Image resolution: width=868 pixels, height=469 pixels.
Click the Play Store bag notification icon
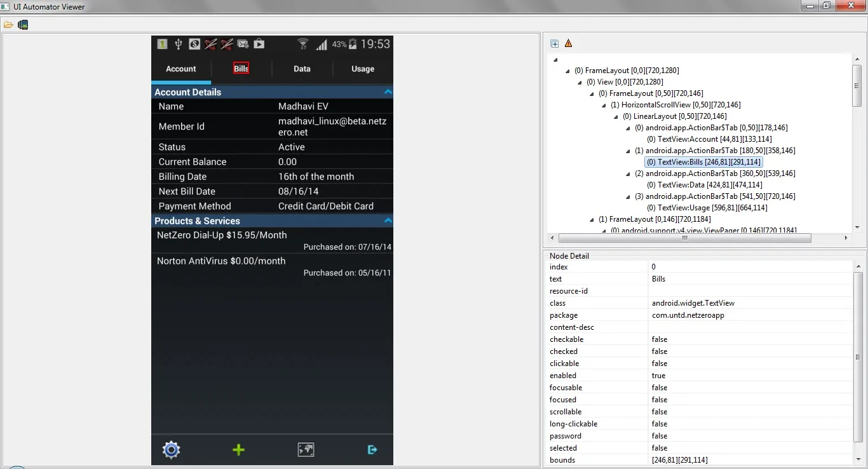259,44
